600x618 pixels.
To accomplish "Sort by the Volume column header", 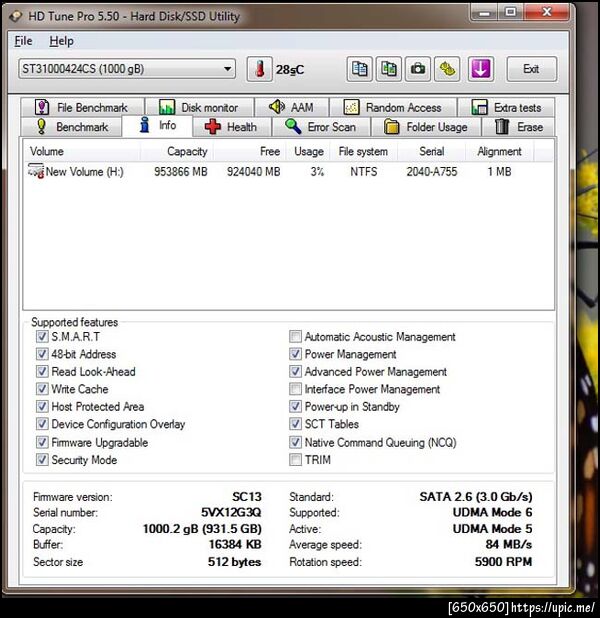I will tap(82, 151).
